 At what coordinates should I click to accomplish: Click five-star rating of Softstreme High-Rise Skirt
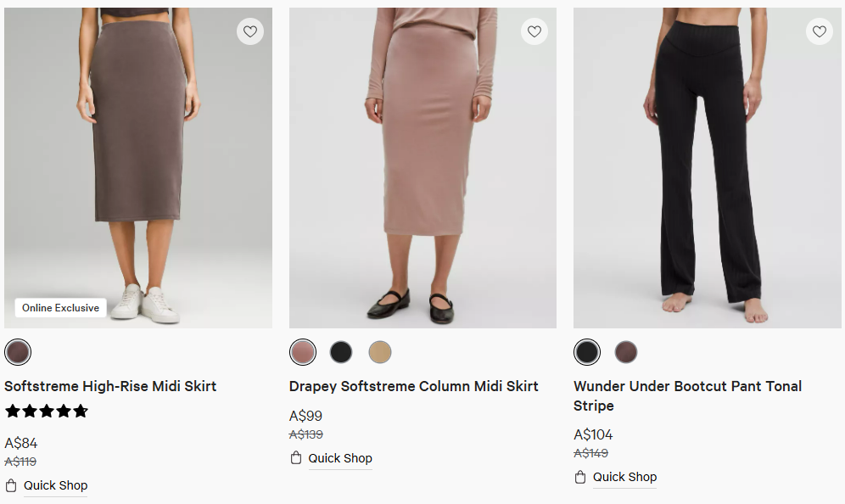click(47, 412)
